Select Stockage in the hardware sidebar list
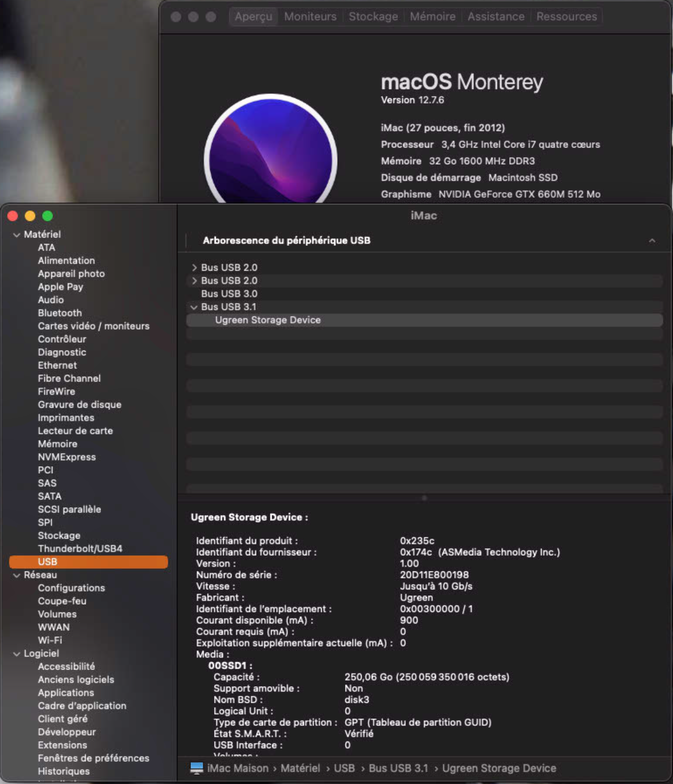This screenshot has width=673, height=784. click(59, 536)
